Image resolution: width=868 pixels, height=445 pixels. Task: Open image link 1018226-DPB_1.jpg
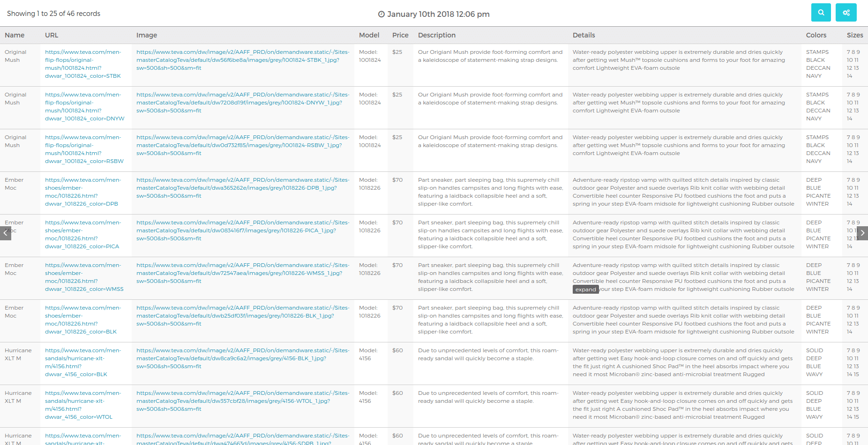[243, 188]
